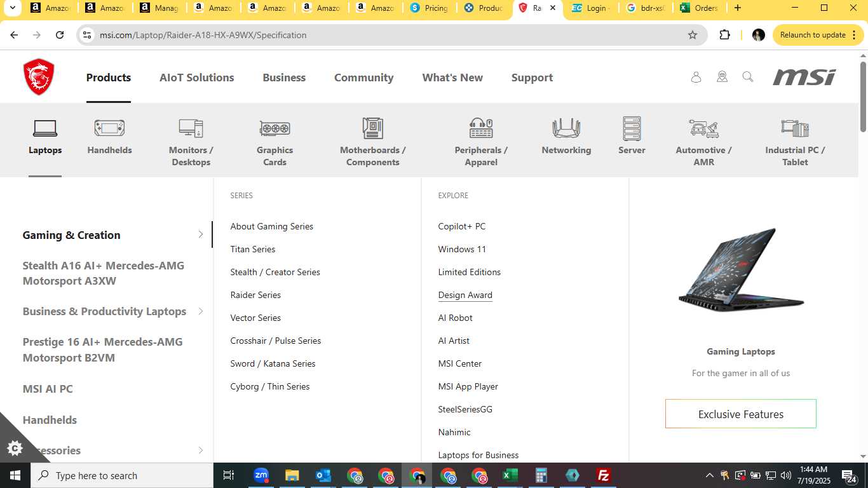Open the Community menu
Image resolution: width=868 pixels, height=488 pixels.
click(x=364, y=78)
